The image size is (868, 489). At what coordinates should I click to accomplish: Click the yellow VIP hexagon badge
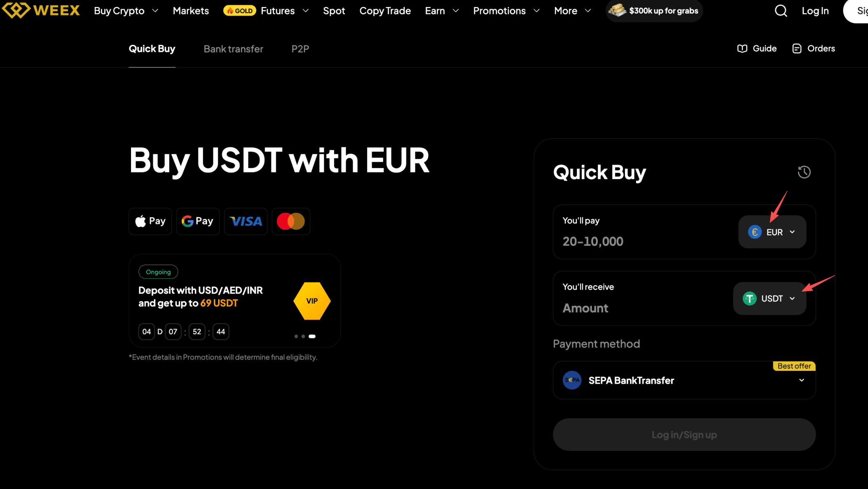pos(312,301)
